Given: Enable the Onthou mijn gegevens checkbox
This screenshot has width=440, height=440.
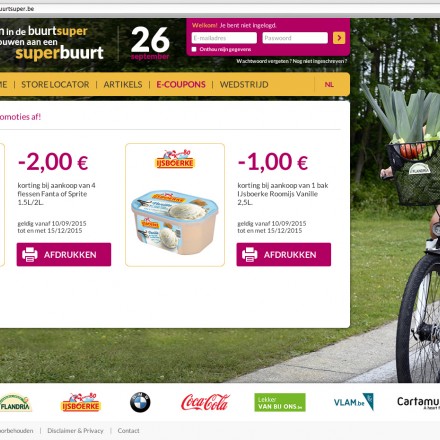Looking at the screenshot, I should (x=194, y=49).
